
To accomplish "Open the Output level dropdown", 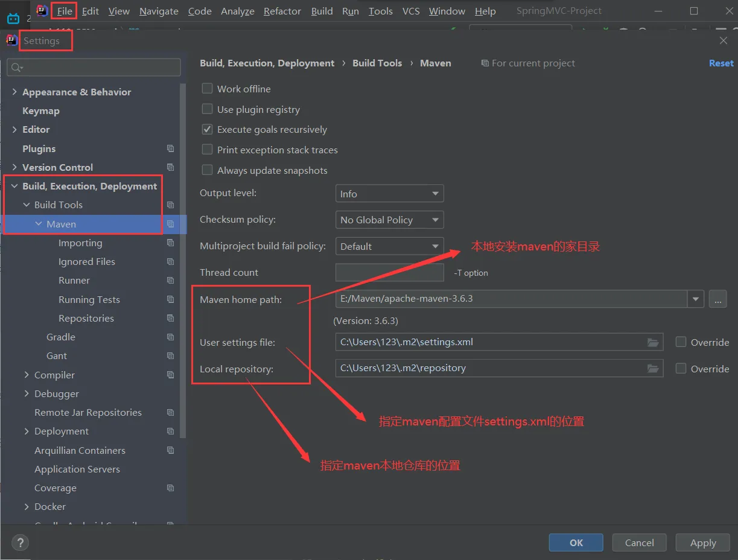I will click(x=389, y=194).
